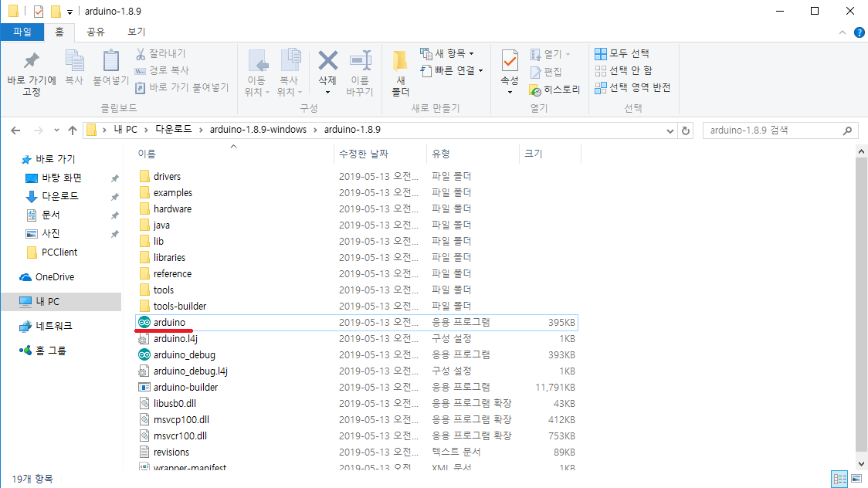Click 다운로드 in the address breadcrumb
868x488 pixels.
(x=173, y=130)
